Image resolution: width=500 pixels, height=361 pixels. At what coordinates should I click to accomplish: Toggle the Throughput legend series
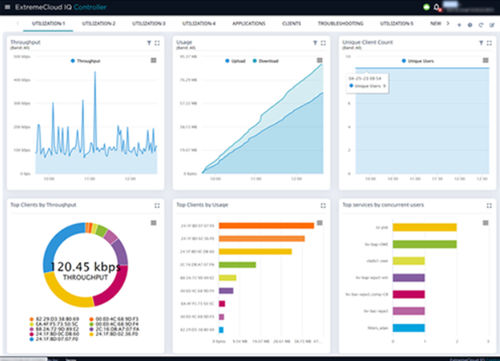[x=85, y=61]
